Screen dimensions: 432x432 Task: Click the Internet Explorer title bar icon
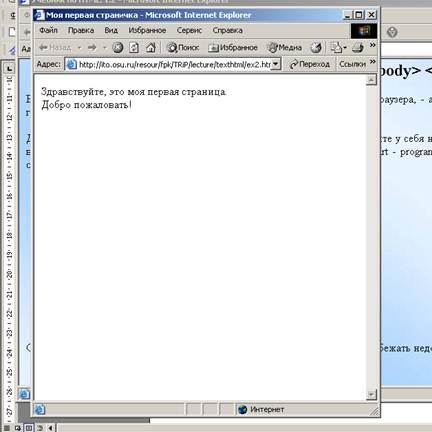[40, 15]
